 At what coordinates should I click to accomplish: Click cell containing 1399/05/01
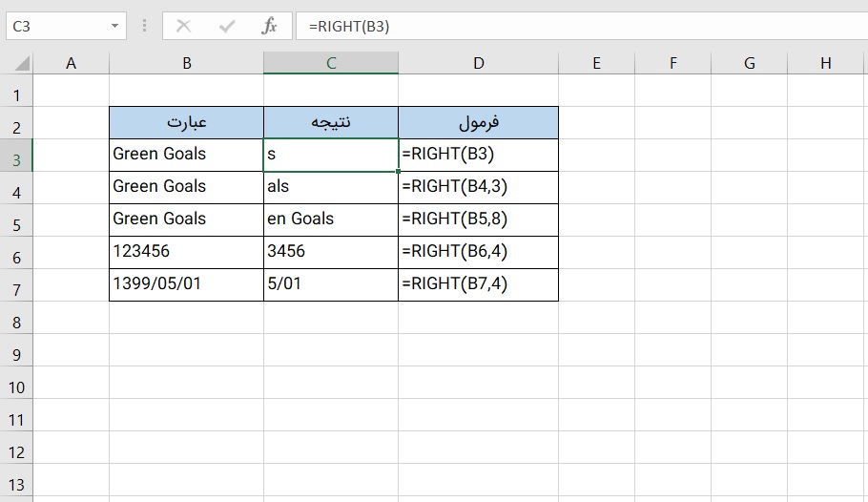(186, 284)
